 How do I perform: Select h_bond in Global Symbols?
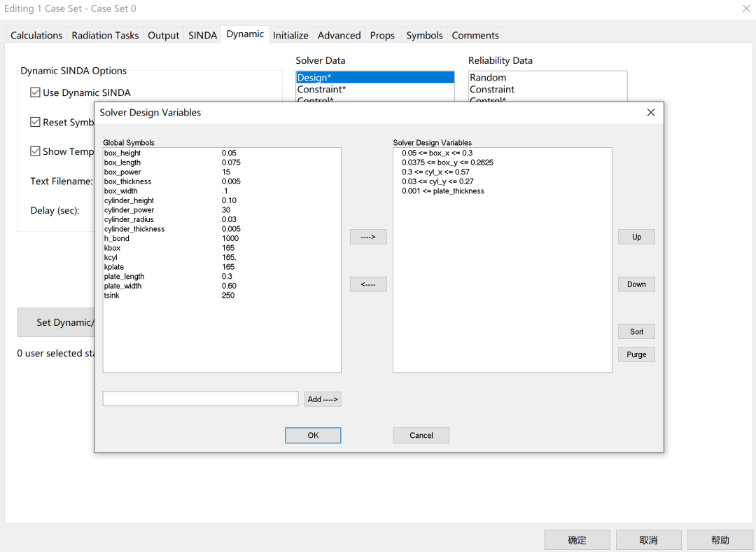click(222, 238)
